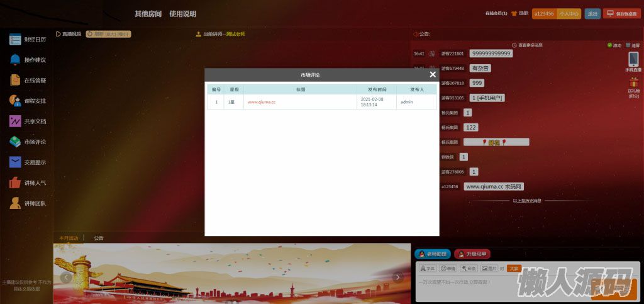
Task: Click the 发布人 column header
Action: pyautogui.click(x=416, y=89)
